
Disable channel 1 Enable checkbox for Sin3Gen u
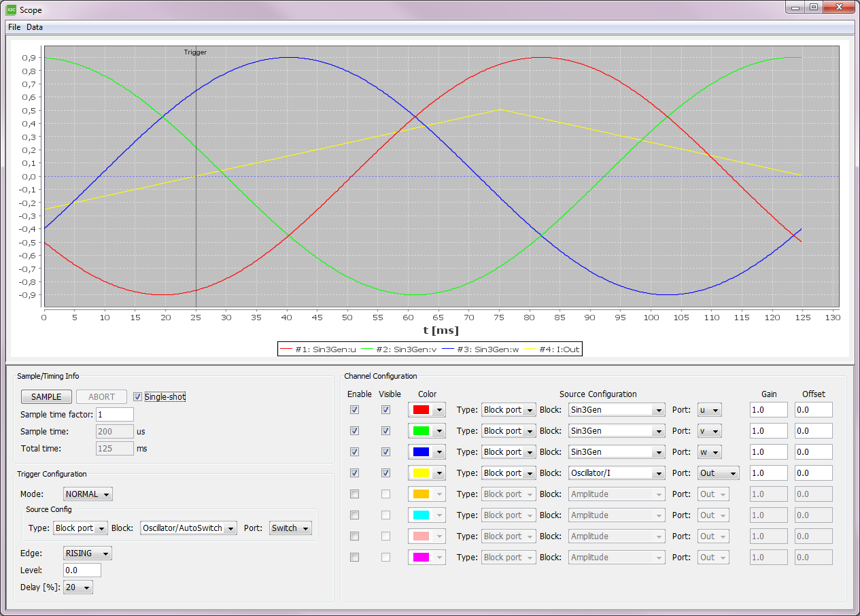coord(354,410)
